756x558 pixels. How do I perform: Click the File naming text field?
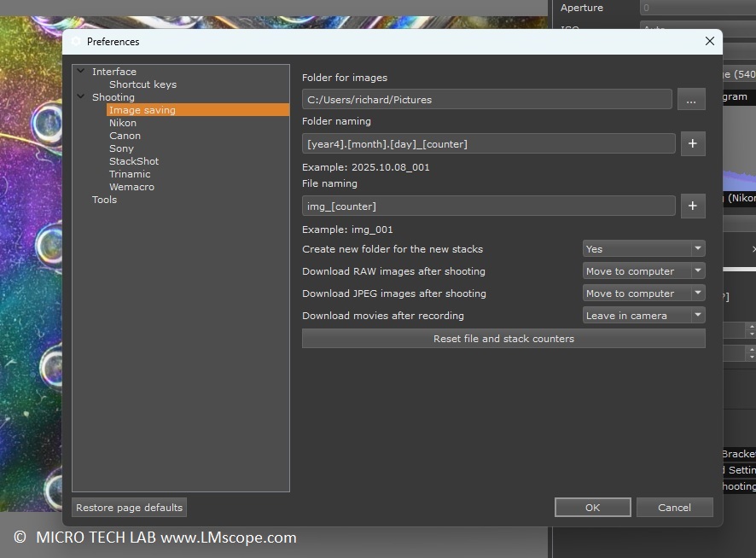point(488,206)
